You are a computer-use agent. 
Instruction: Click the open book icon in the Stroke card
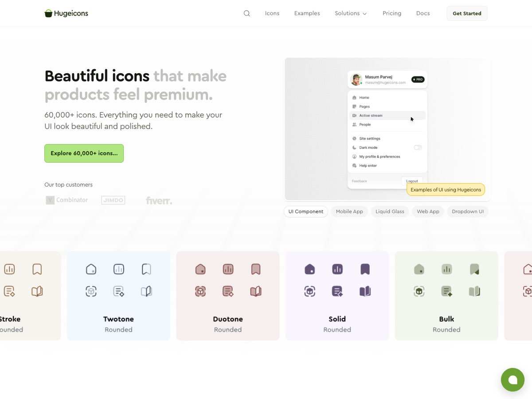(x=37, y=291)
